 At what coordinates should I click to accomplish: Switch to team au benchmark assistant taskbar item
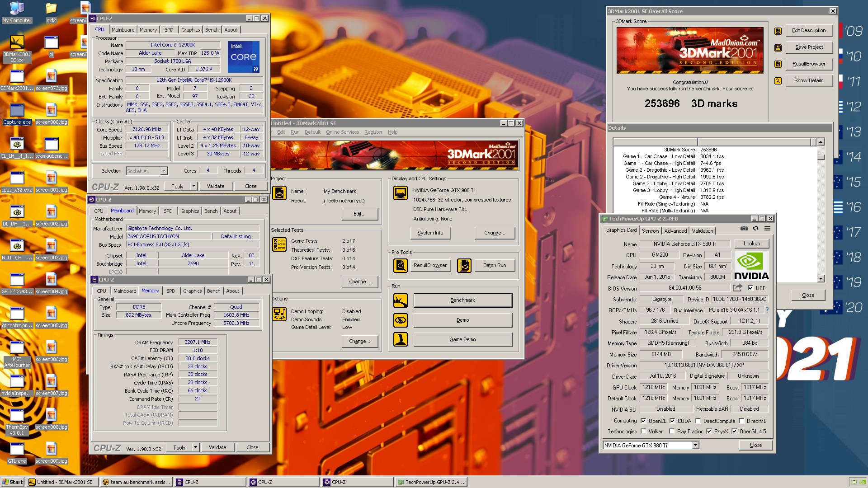point(136,482)
